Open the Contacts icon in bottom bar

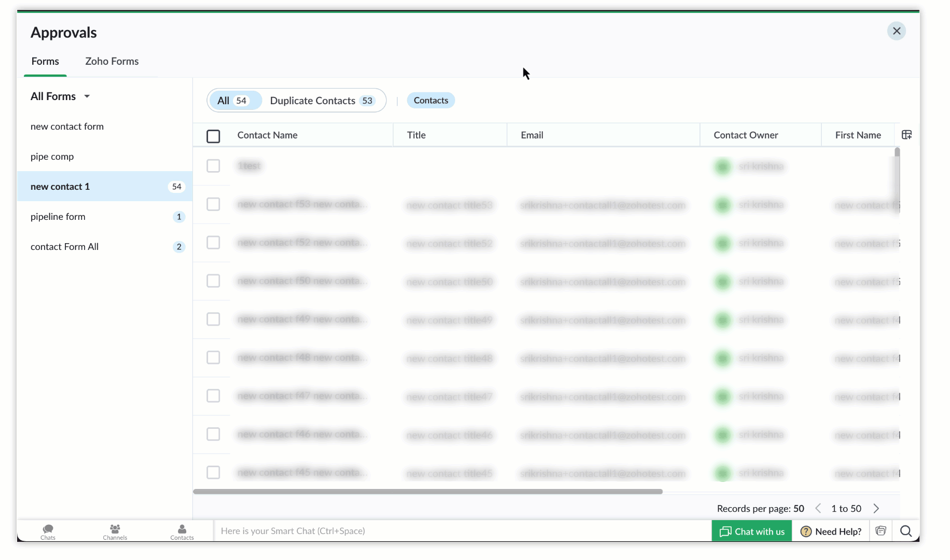[x=182, y=531]
